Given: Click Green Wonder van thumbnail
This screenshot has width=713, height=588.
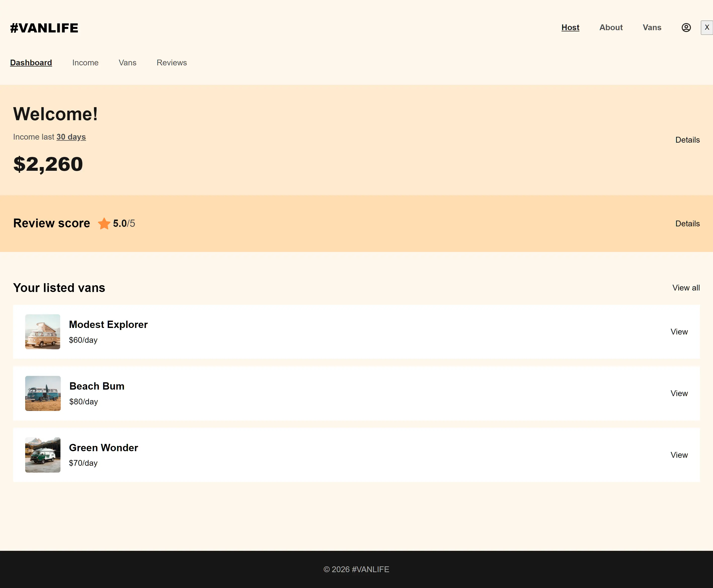Looking at the screenshot, I should (43, 455).
